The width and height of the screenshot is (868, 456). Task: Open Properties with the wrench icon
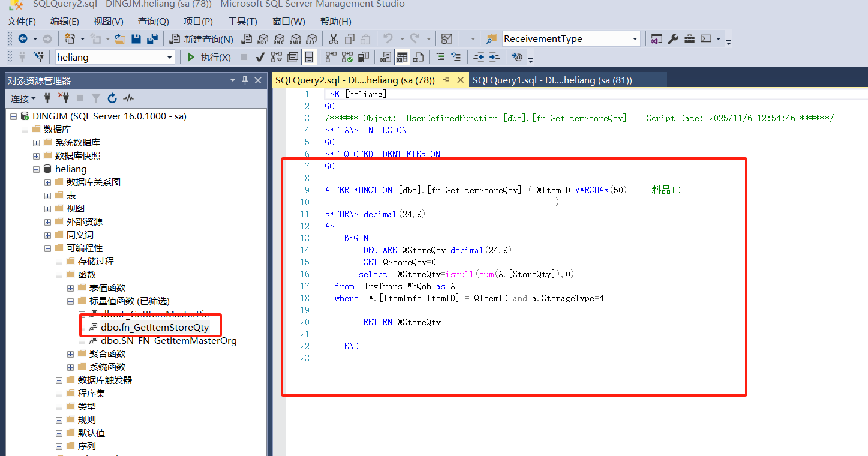pos(673,39)
